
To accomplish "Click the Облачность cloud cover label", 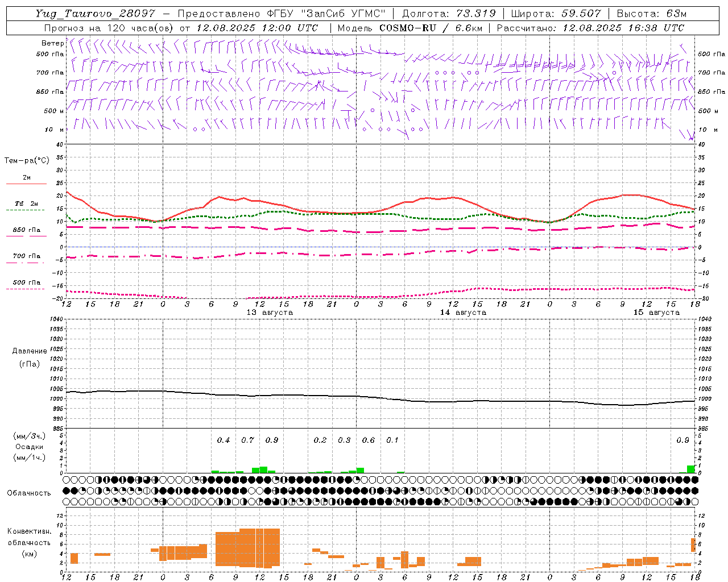I will pos(29,493).
